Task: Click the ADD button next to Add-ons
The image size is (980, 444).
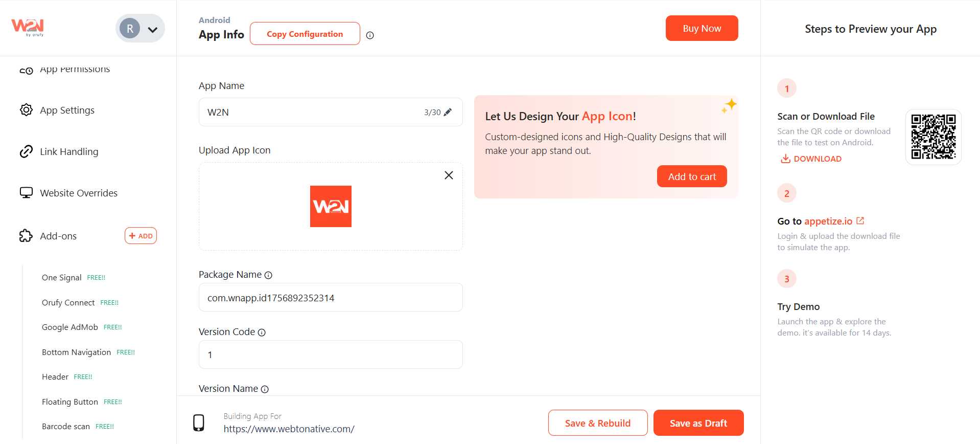Action: (141, 236)
